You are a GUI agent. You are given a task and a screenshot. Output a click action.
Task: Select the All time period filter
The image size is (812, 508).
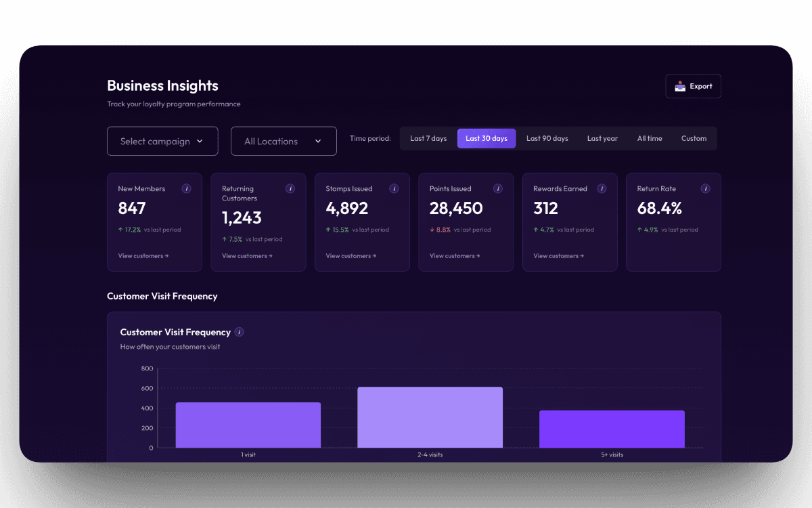coord(649,138)
